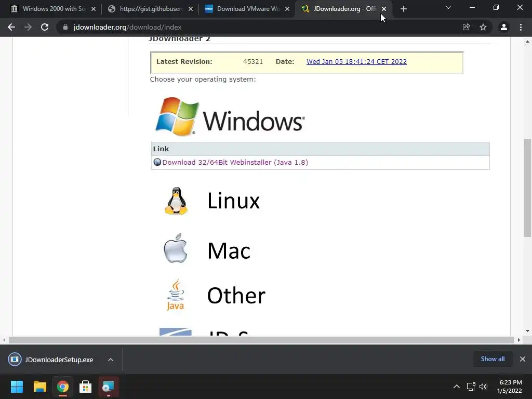Screen dimensions: 532x399
Task: Expand JDownloaderSetup.exe download options chevron
Action: pos(111,360)
